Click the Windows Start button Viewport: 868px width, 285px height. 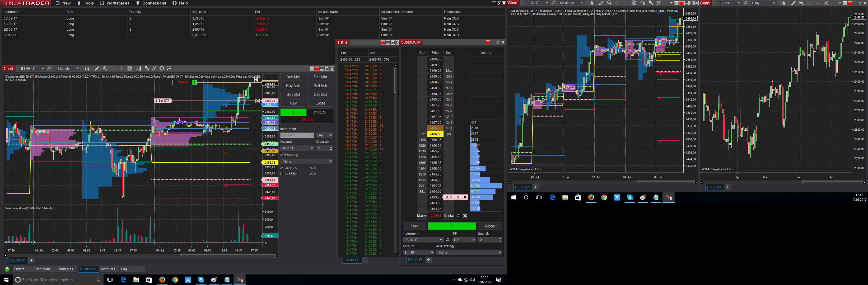pyautogui.click(x=6, y=280)
